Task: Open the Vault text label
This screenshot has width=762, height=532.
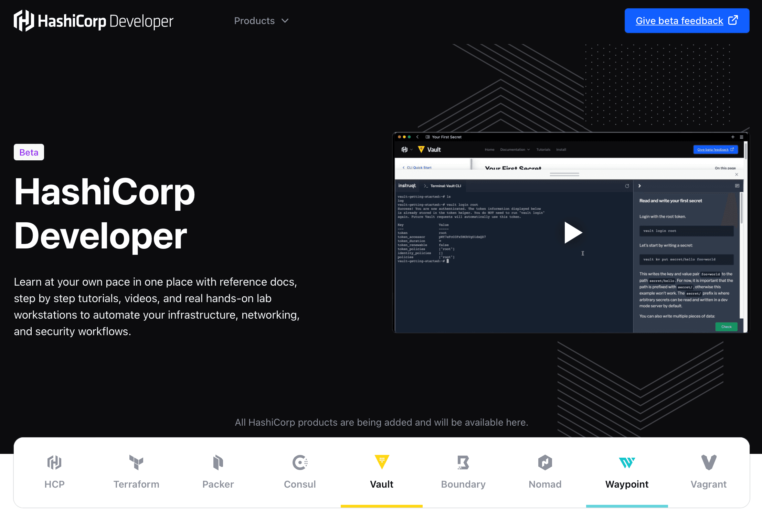Action: coord(382,484)
